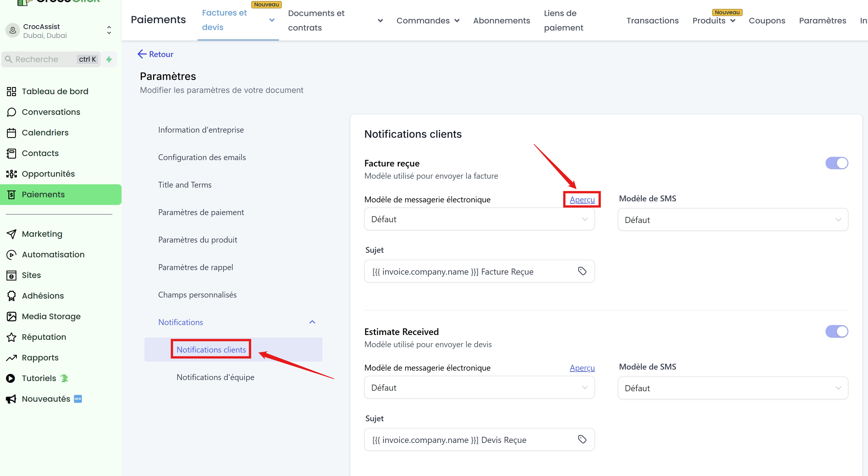The height and width of the screenshot is (476, 868).
Task: Click the Contacts book icon
Action: tap(11, 153)
